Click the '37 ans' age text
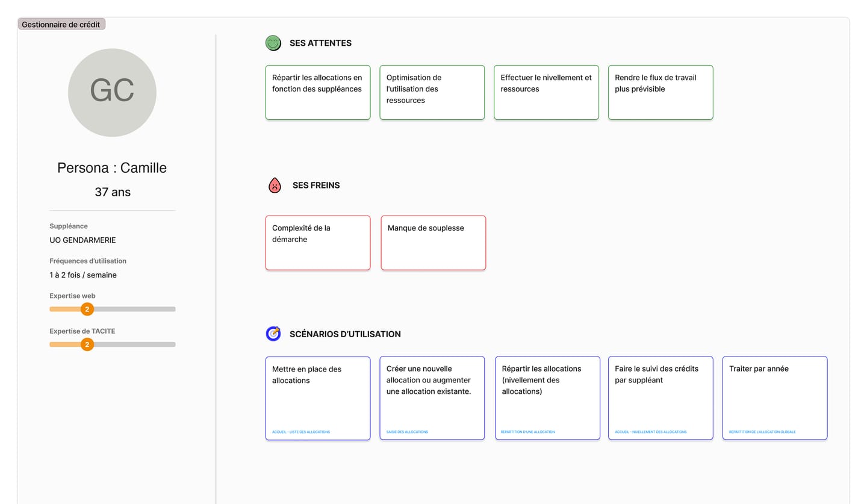Image resolution: width=867 pixels, height=504 pixels. [113, 192]
